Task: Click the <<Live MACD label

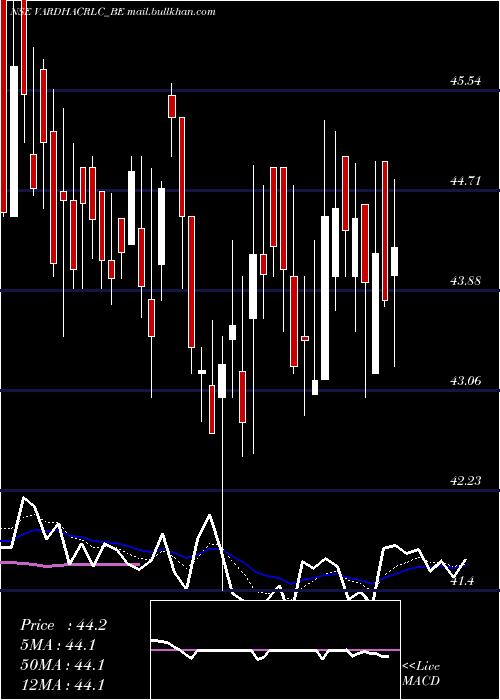Action: [421, 674]
